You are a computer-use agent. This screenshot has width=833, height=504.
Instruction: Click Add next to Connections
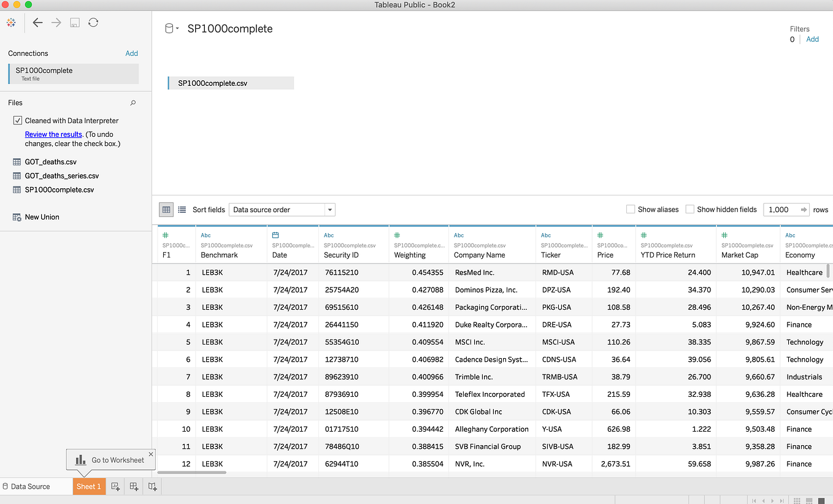pyautogui.click(x=132, y=53)
